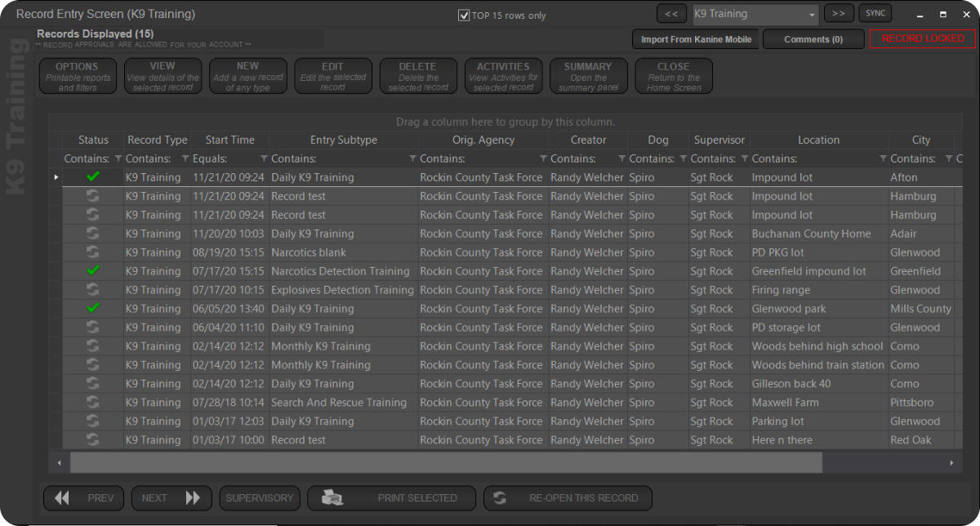Open the Entry Subtype column filter dropdown
Screen dimensions: 980x526
(412, 158)
